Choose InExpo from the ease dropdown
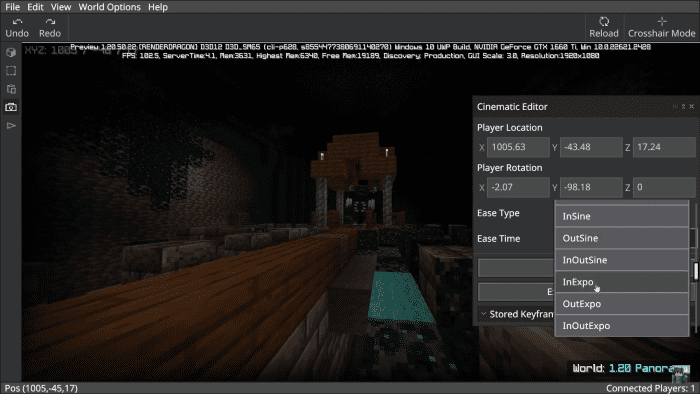The height and width of the screenshot is (394, 700). coord(621,282)
